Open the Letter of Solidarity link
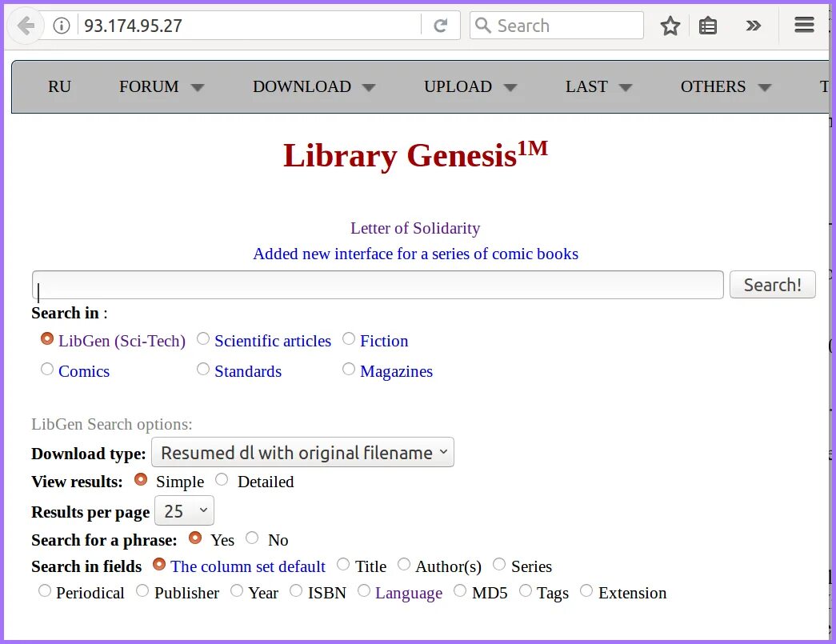 coord(415,228)
